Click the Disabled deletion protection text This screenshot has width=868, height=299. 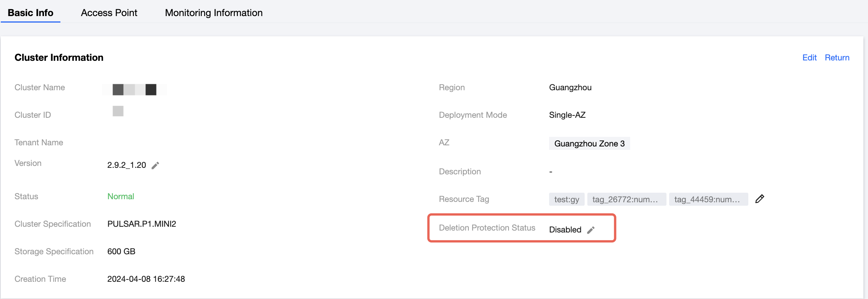565,229
